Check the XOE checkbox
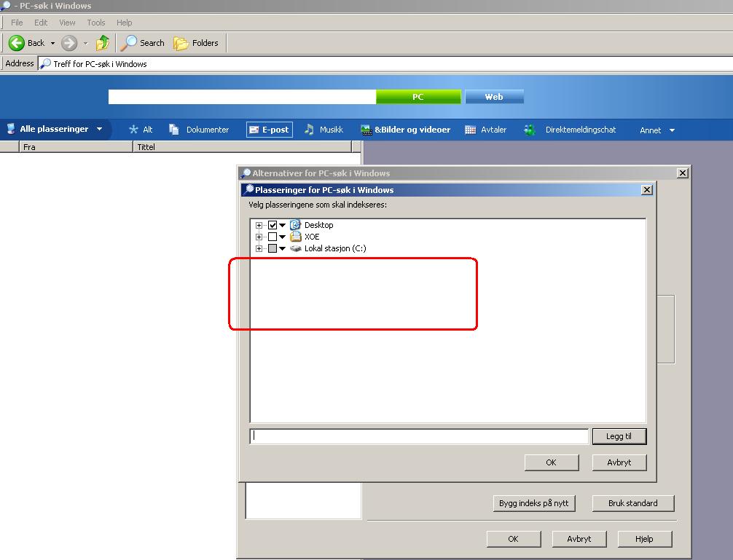Viewport: 733px width, 560px height. coord(273,237)
